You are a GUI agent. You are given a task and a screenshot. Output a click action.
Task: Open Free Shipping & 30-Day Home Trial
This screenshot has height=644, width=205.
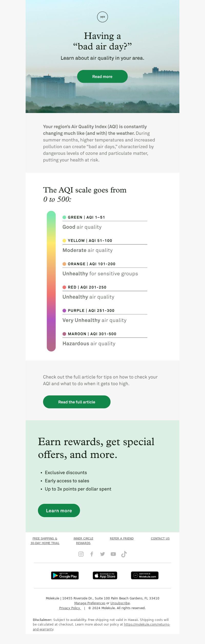click(45, 541)
